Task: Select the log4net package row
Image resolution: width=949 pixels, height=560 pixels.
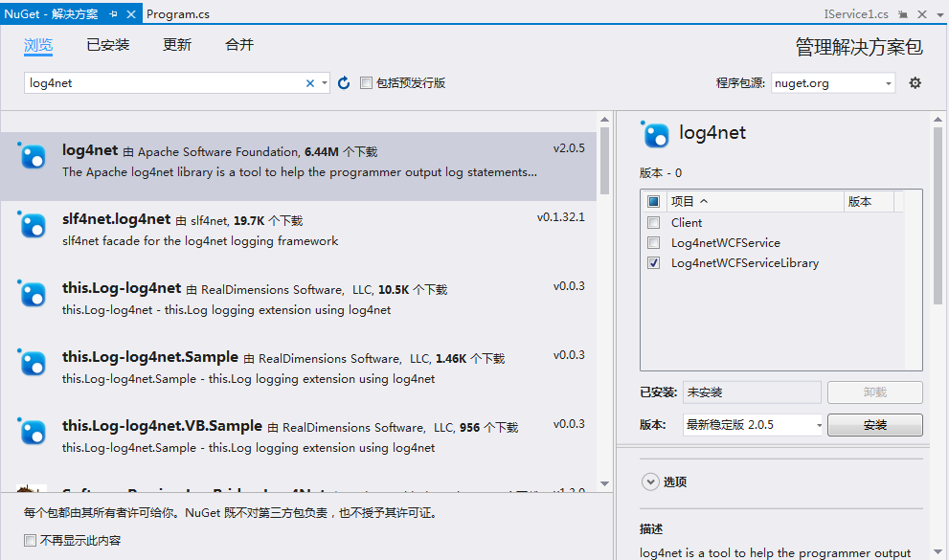Action: (x=299, y=167)
